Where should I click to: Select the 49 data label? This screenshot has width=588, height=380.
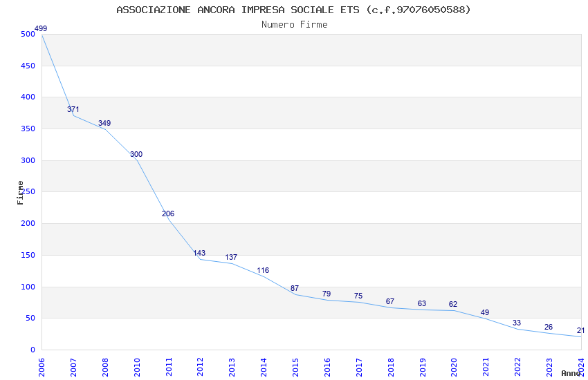pos(485,312)
